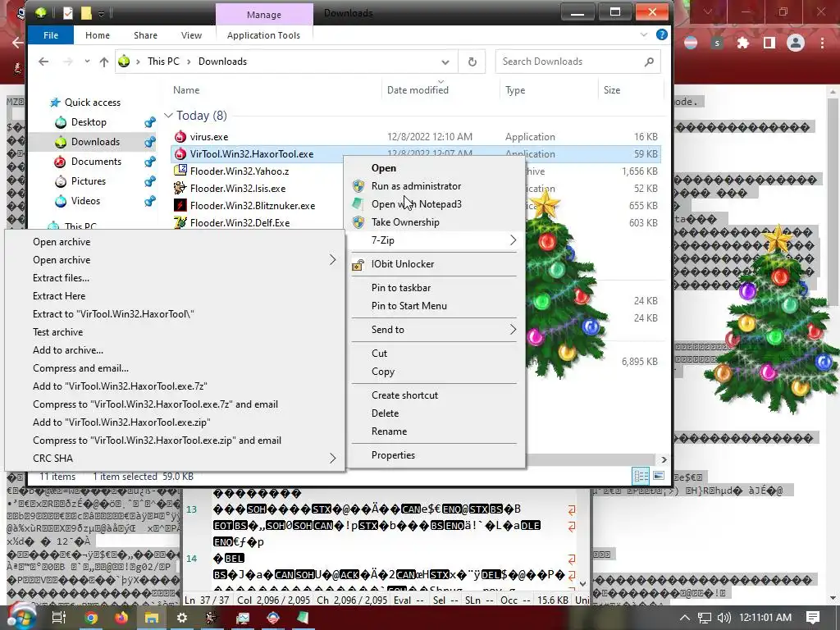Open Settings gear on the taskbar
Image resolution: width=840 pixels, height=630 pixels.
[x=182, y=619]
